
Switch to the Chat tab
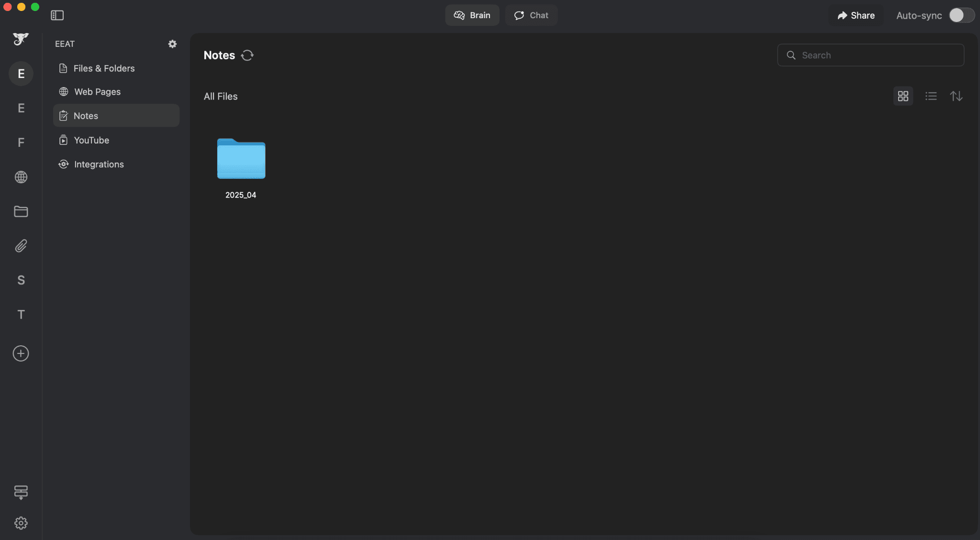pos(531,15)
